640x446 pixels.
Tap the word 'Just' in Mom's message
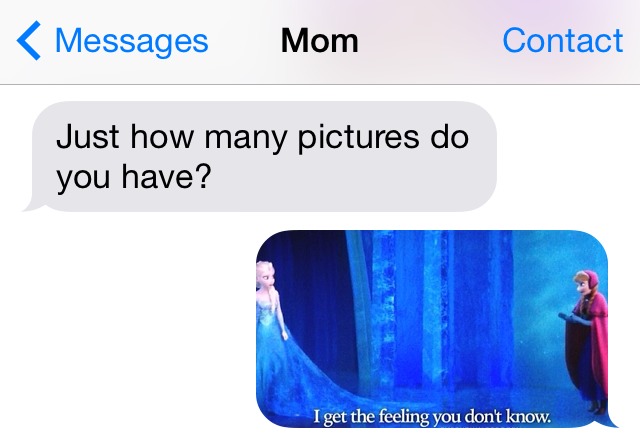click(x=88, y=137)
